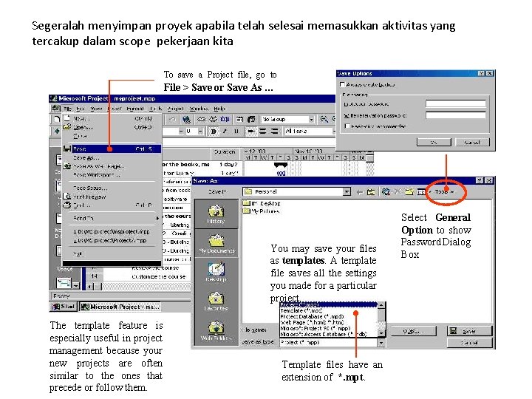The width and height of the screenshot is (532, 399).
Task: Open Favorites in Save As places bar
Action: click(216, 301)
